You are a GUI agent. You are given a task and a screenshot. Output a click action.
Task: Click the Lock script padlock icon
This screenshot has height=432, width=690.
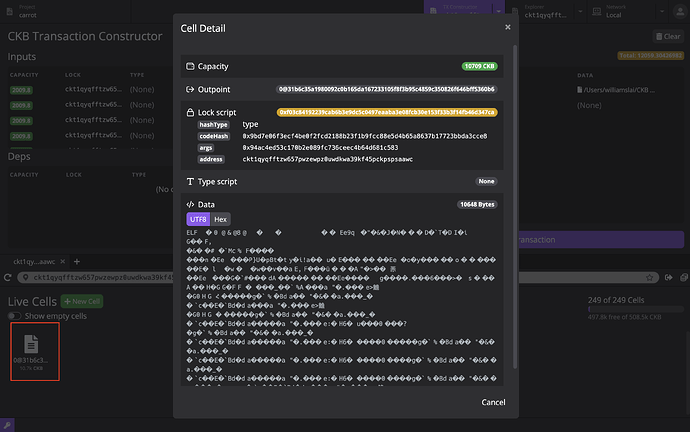click(x=190, y=112)
